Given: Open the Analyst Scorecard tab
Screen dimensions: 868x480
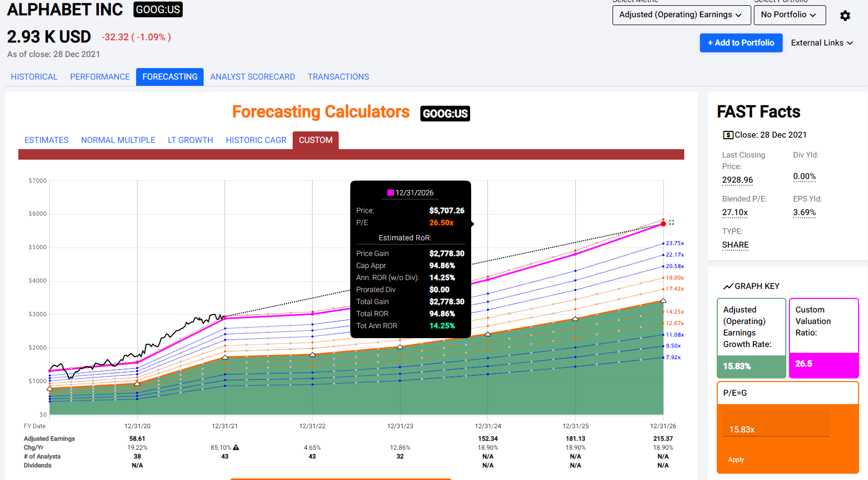Looking at the screenshot, I should click(x=252, y=77).
